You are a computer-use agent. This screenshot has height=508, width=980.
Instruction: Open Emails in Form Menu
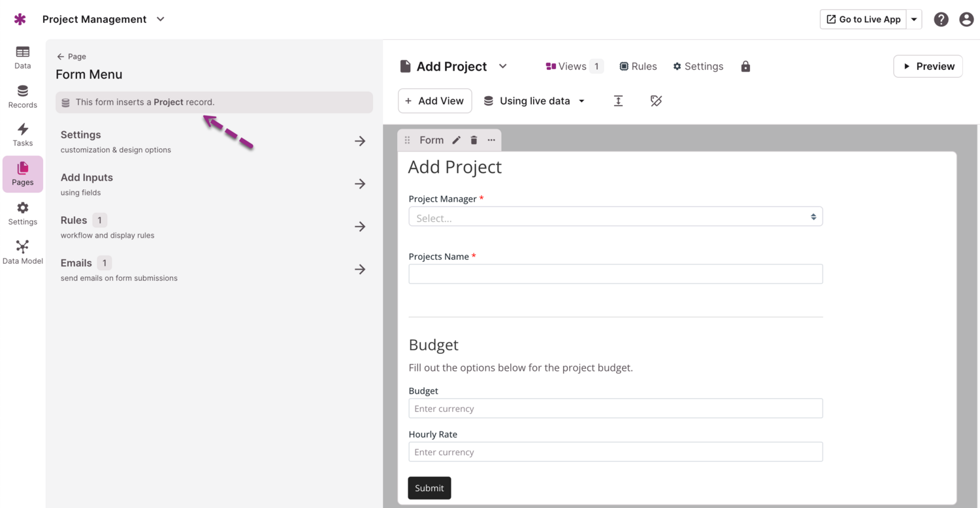tap(213, 270)
